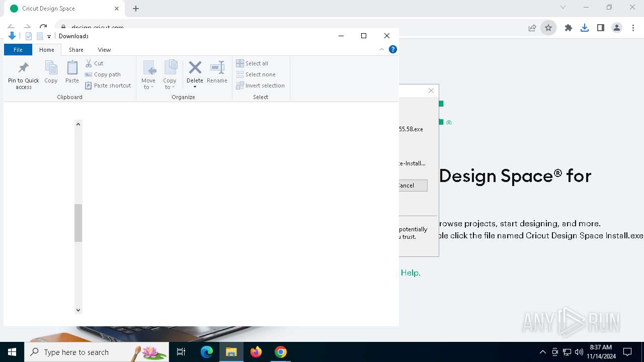Click the network tray icon

pos(567,352)
